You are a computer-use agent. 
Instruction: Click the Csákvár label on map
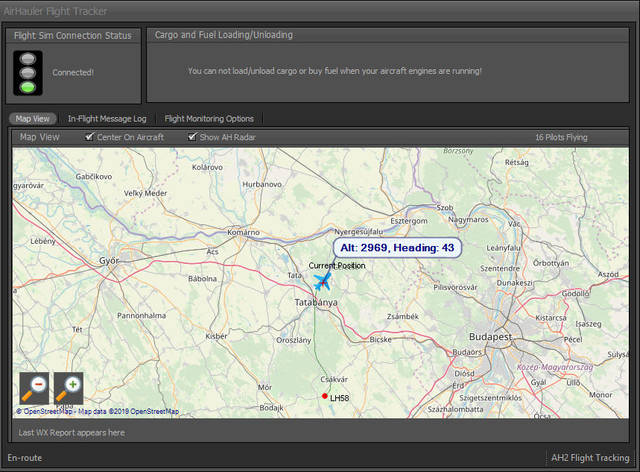[334, 379]
